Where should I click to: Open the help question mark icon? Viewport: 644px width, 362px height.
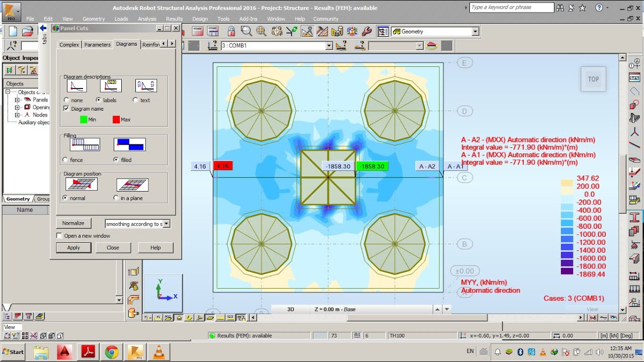599,8
